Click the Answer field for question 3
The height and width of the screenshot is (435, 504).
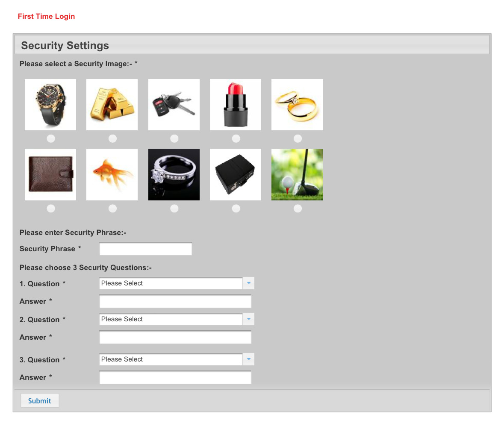(x=175, y=378)
